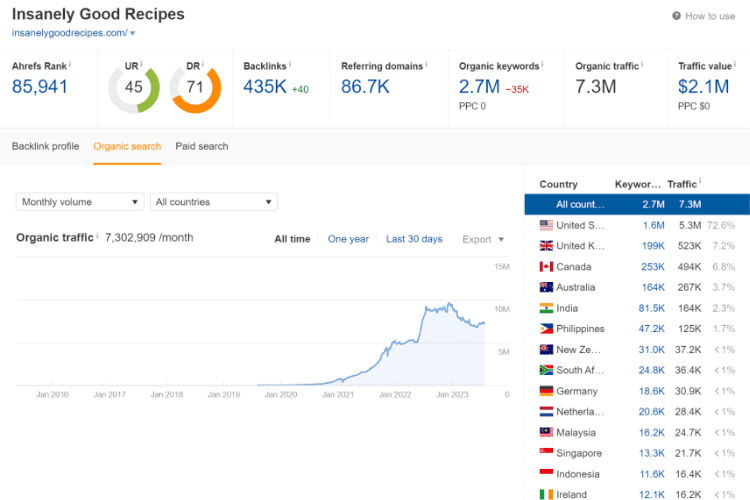The width and height of the screenshot is (750, 500).
Task: Click info icon next to DR
Action: [x=203, y=64]
